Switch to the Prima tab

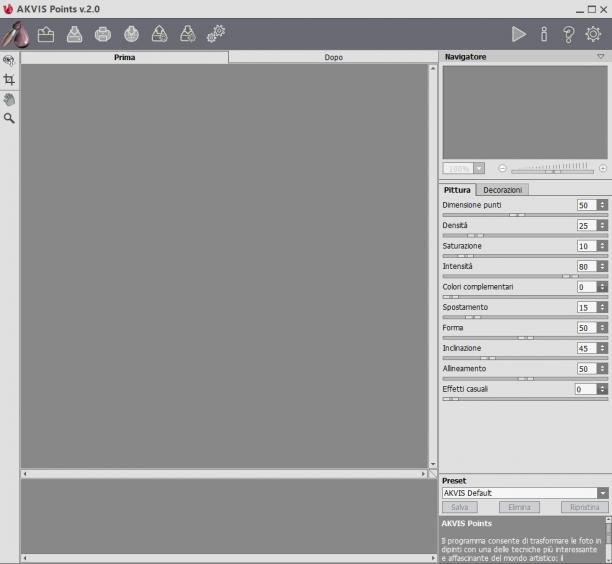pyautogui.click(x=125, y=57)
